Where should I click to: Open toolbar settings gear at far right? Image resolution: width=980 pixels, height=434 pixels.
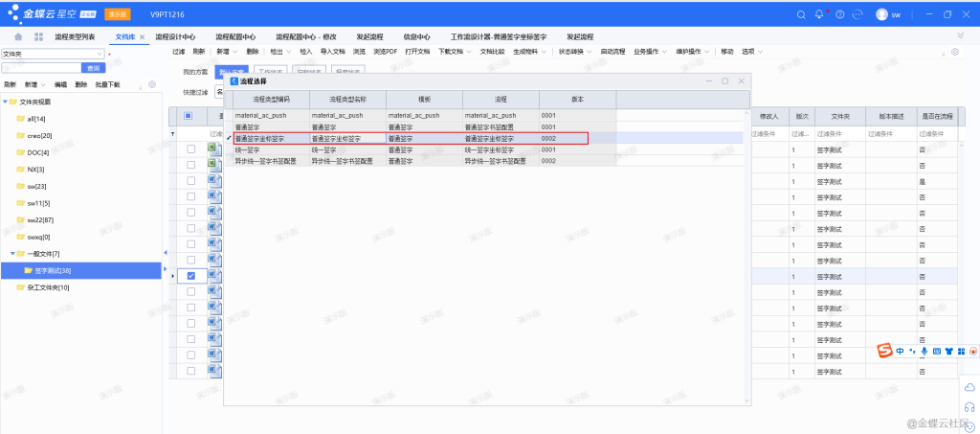[955, 52]
